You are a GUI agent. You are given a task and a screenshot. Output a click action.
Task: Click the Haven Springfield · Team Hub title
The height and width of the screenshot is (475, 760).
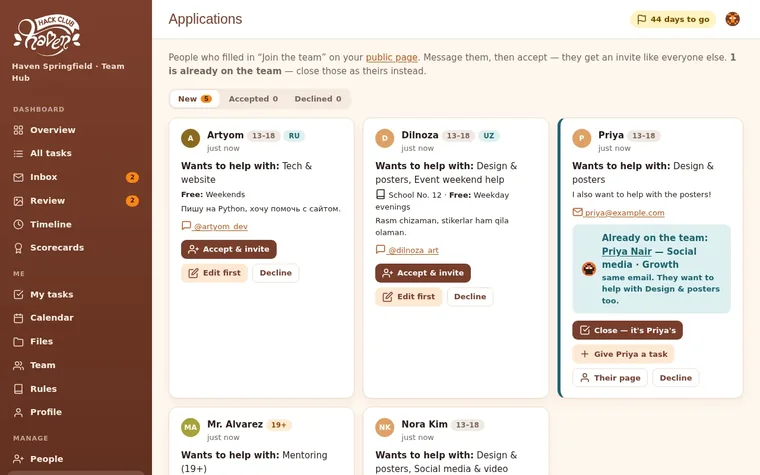pyautogui.click(x=68, y=72)
